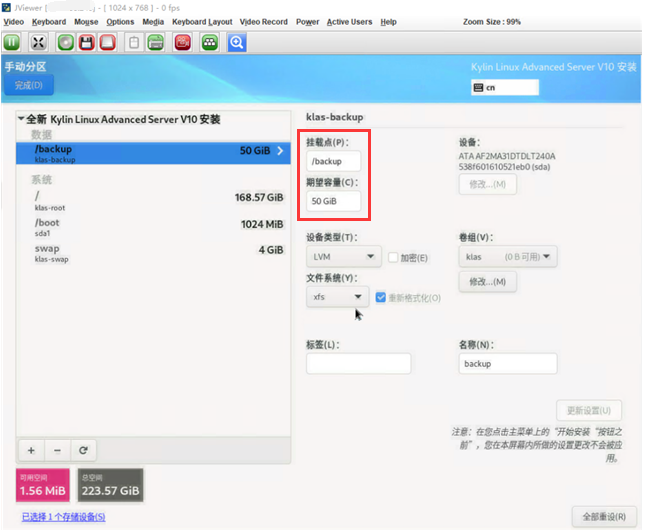Click the 数据 section label
Image resolution: width=646 pixels, height=532 pixels.
coord(41,135)
